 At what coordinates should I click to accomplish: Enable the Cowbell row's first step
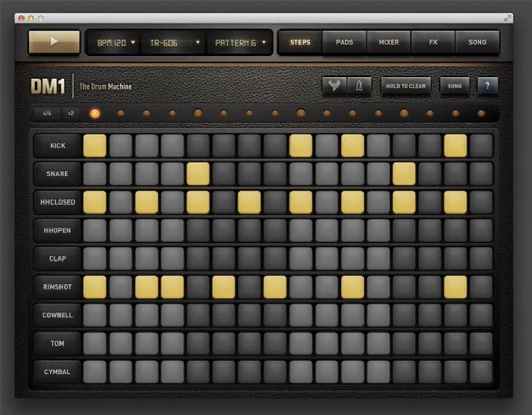pos(95,315)
